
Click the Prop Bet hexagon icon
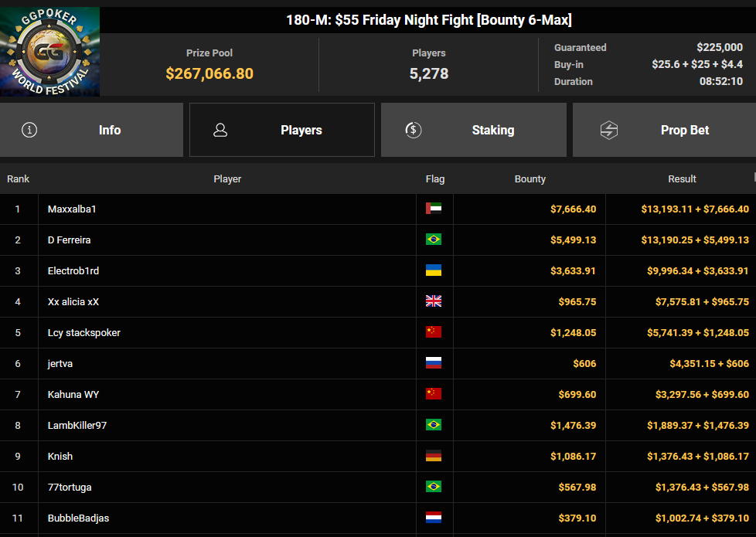coord(609,130)
